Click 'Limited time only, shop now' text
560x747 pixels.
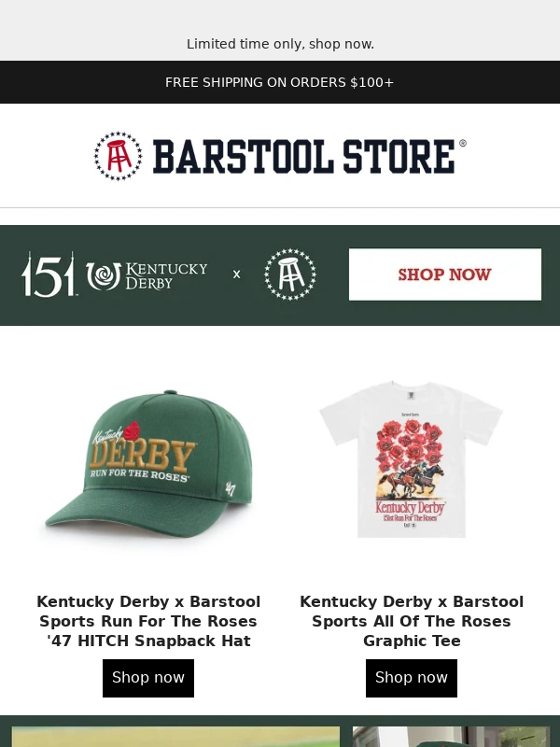(x=280, y=44)
